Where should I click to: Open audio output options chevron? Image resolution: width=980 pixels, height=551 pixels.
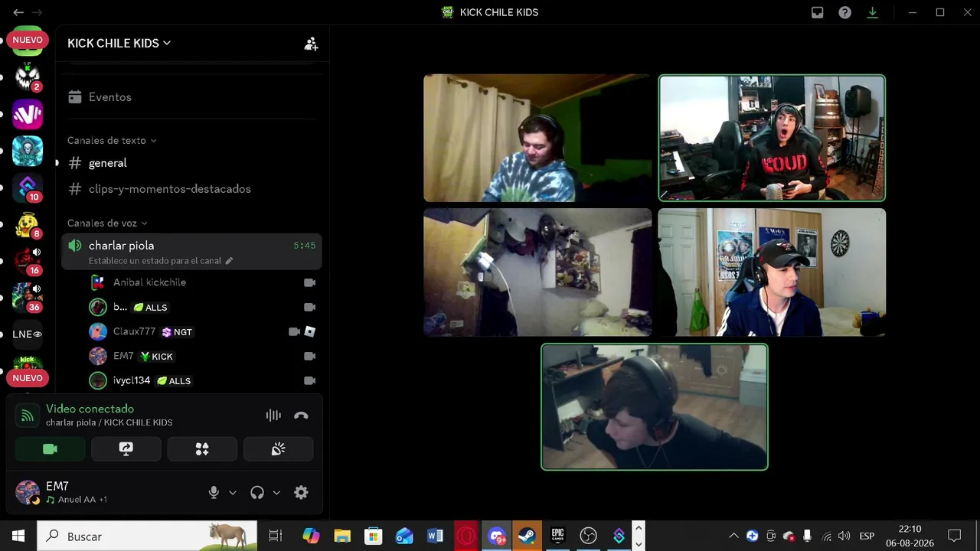pyautogui.click(x=276, y=493)
